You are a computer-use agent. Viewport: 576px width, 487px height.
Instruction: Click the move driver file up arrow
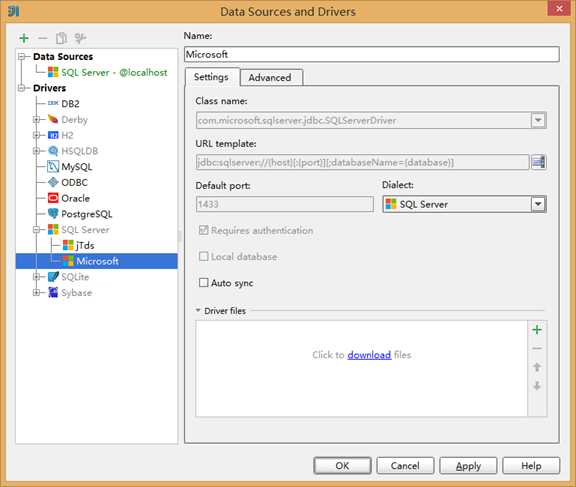pyautogui.click(x=537, y=367)
